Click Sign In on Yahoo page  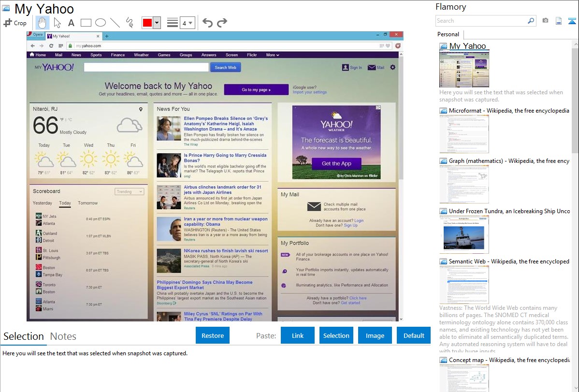(352, 68)
